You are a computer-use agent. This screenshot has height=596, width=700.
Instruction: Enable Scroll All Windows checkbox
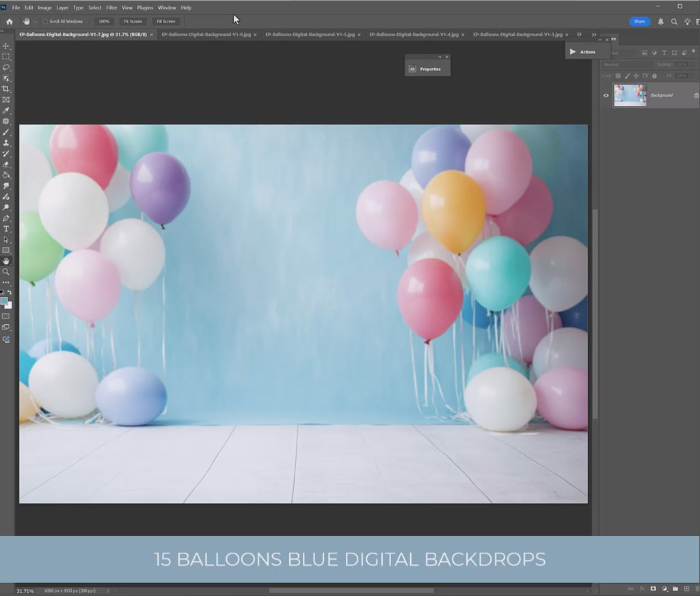[x=46, y=21]
